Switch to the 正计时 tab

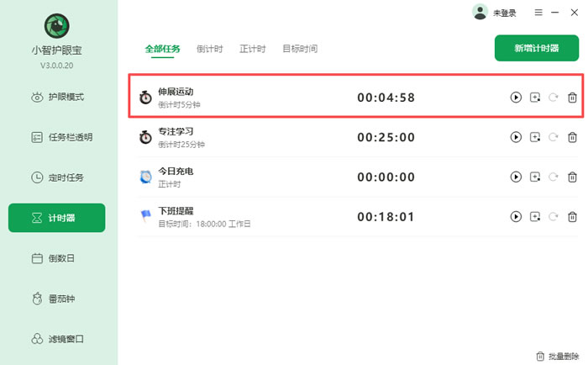coord(252,49)
